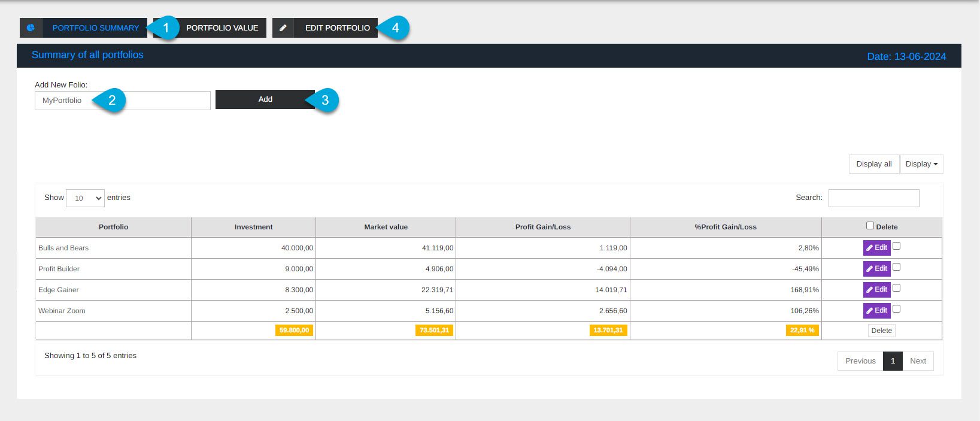Select all via Delete header checkbox
This screenshot has height=421, width=980.
[870, 226]
